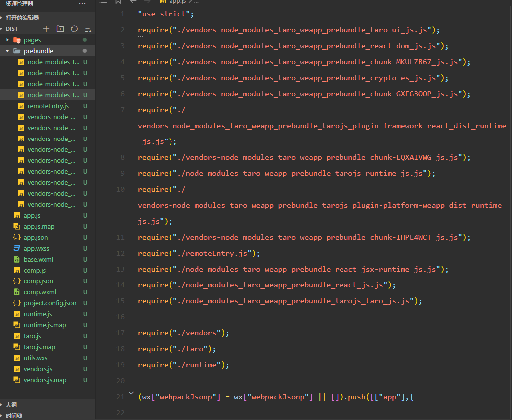
Task: Click the new folder icon
Action: [x=60, y=29]
